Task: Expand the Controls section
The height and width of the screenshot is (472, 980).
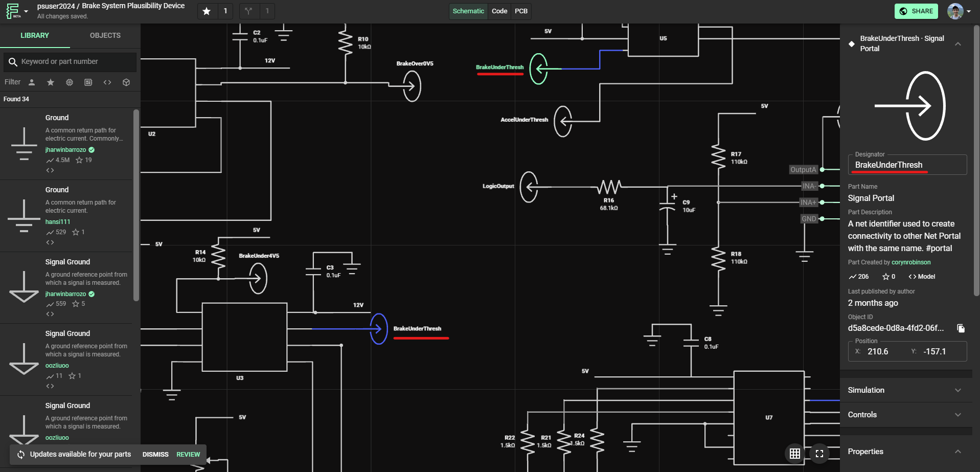Action: click(906, 415)
